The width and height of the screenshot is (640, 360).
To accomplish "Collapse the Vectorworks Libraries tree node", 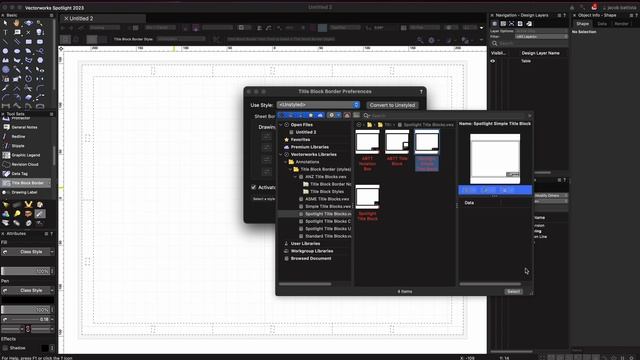I will [280, 155].
